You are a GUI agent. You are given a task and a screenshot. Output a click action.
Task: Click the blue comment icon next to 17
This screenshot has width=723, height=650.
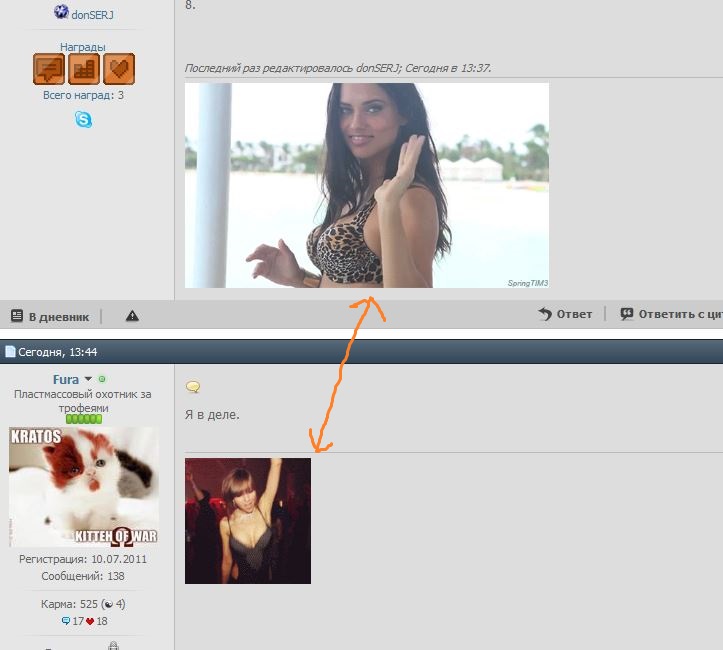pos(65,621)
